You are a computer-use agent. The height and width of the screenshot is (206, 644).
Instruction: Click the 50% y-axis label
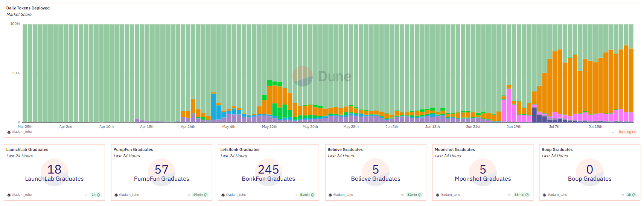click(16, 73)
